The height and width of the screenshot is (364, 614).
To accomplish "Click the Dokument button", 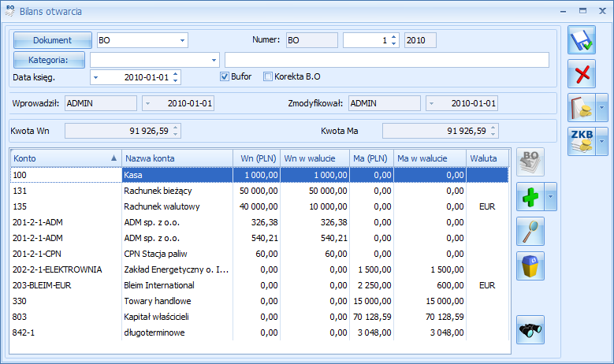I will coord(53,40).
